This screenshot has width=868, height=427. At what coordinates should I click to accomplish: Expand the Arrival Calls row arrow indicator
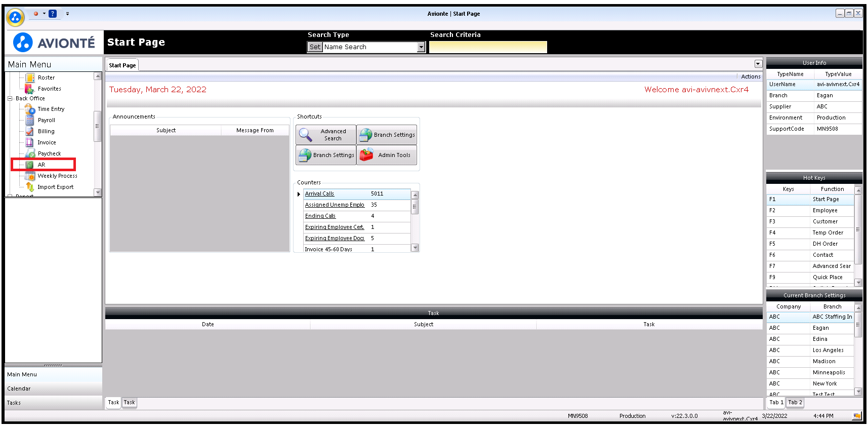(299, 194)
